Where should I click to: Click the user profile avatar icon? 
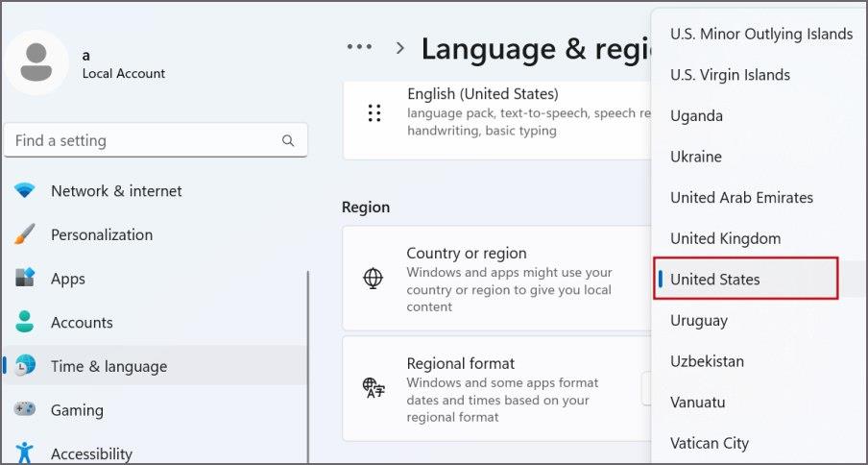click(36, 62)
